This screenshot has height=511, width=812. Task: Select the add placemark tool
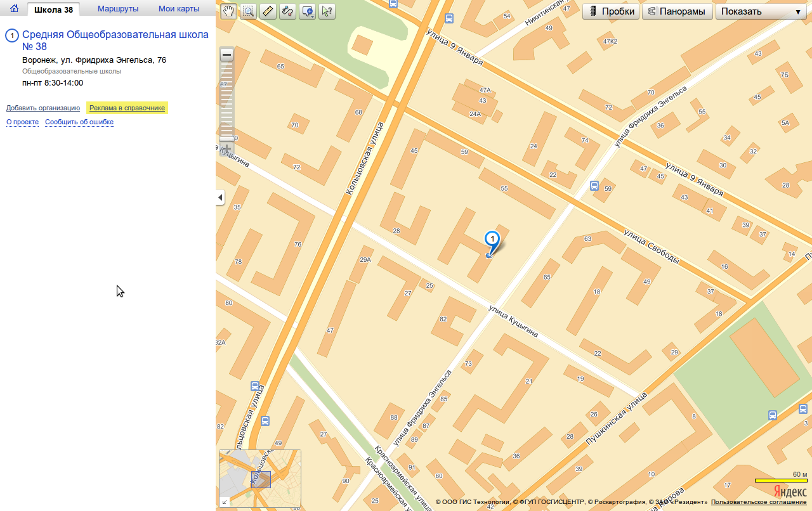coord(306,11)
